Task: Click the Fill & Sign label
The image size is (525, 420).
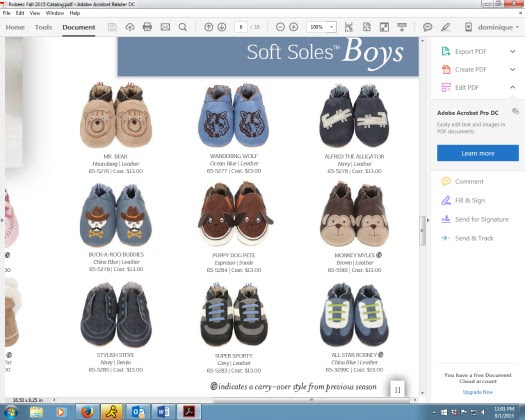Action: [470, 201]
